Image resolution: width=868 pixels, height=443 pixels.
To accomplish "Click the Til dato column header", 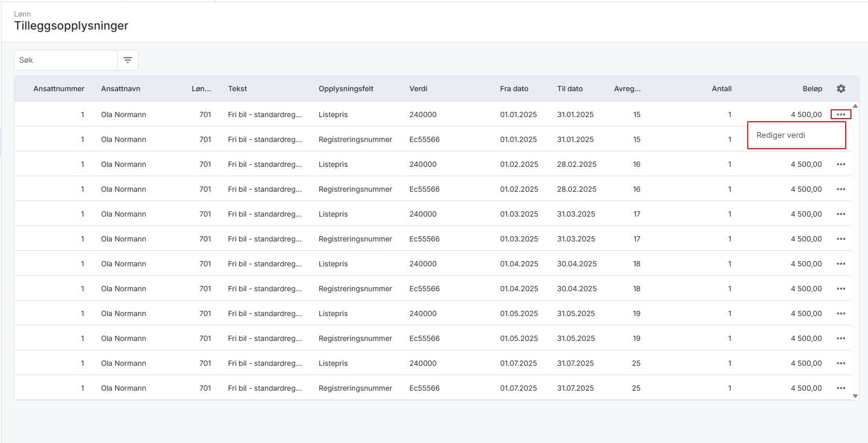I will [x=570, y=89].
